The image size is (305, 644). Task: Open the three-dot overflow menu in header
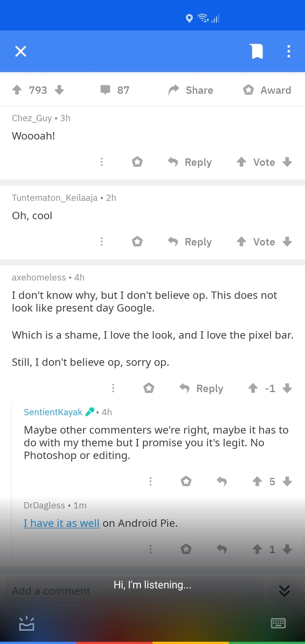click(289, 51)
